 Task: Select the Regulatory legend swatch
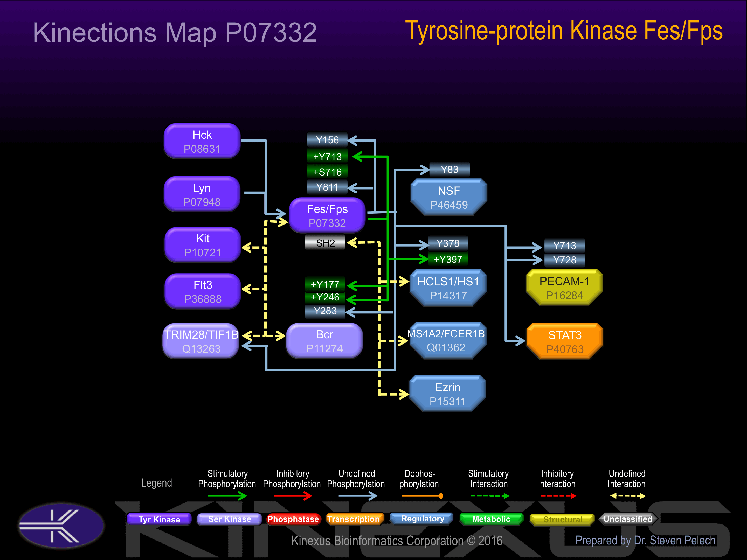pos(422,519)
